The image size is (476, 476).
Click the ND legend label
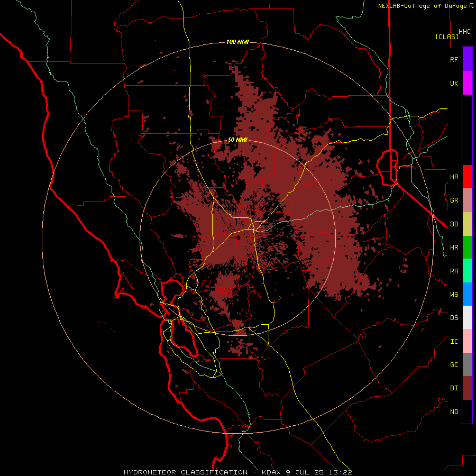coord(454,411)
